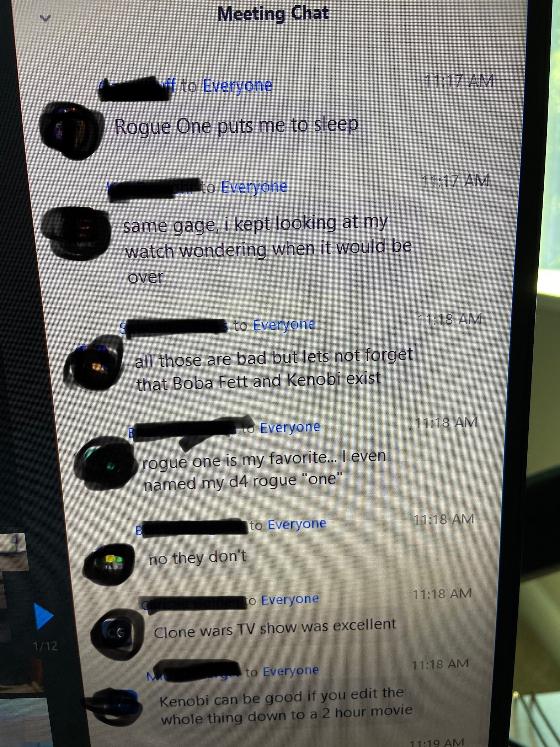Open avatar beside Rogue One sleep message
Viewport: 560px width, 747px height.
pos(71,130)
